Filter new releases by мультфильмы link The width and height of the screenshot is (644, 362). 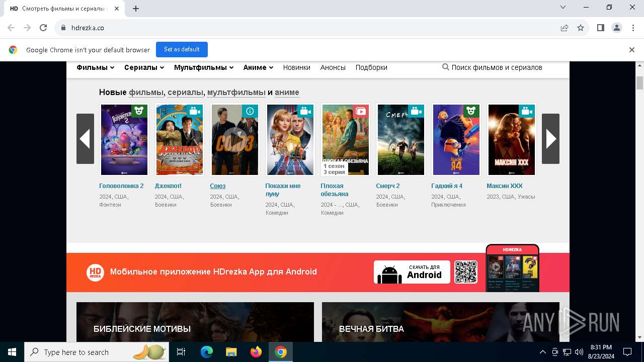pos(236,92)
